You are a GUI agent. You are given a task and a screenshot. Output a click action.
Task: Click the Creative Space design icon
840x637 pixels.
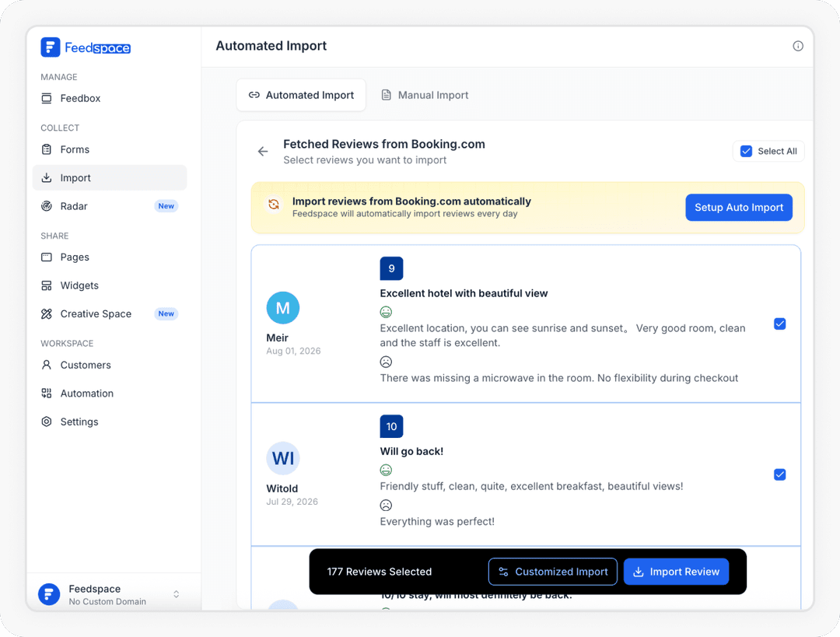47,314
